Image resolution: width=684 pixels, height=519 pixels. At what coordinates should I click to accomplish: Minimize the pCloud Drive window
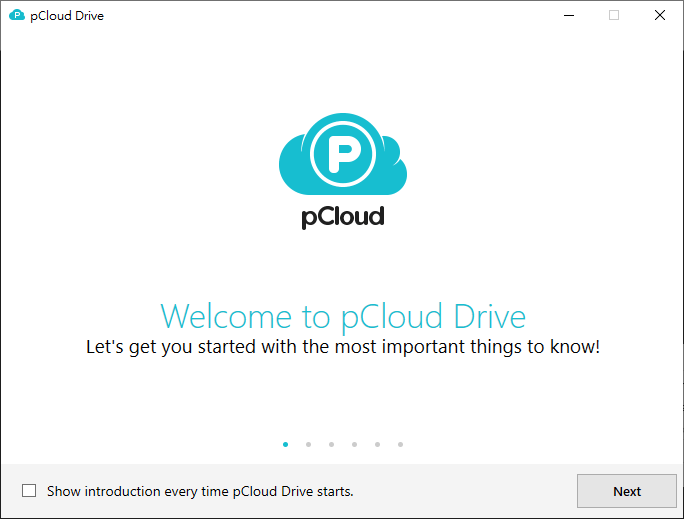point(569,15)
